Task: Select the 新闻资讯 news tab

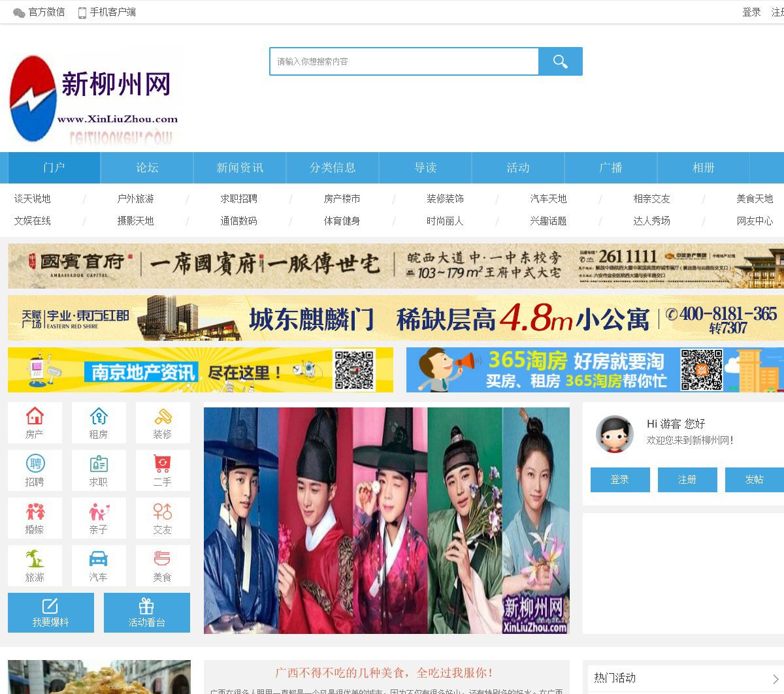Action: 240,168
